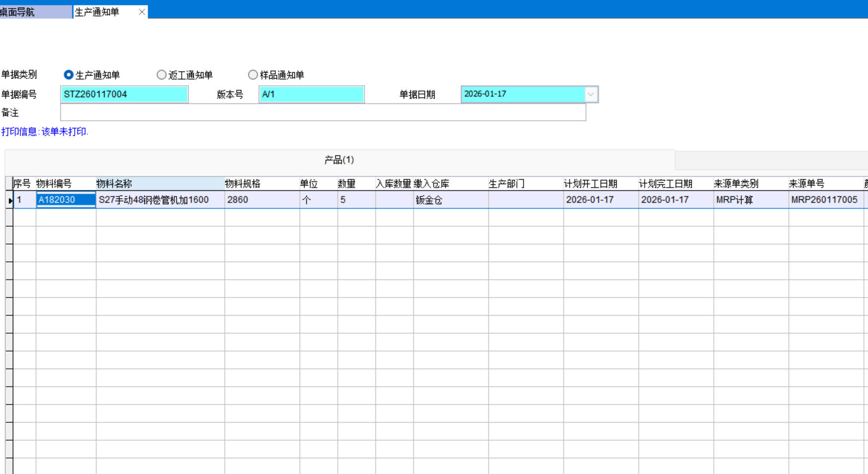Click the row indicator arrow for row 1

[x=9, y=200]
